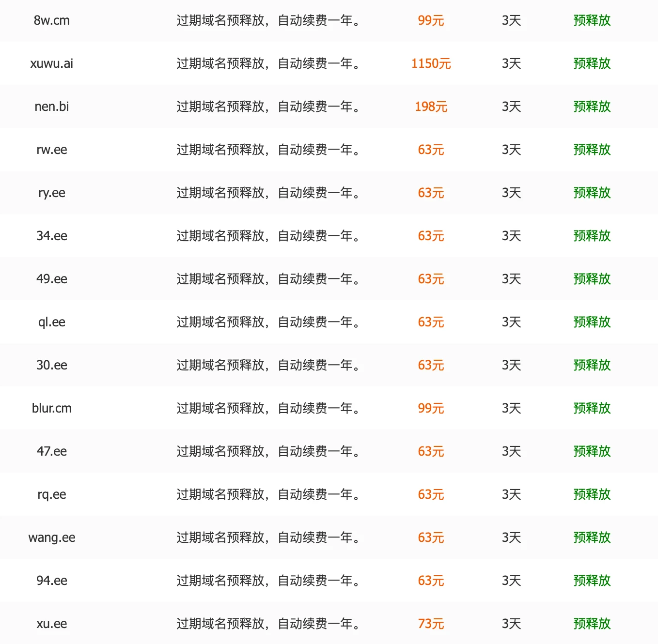Click the 198元 price for nen.bi
This screenshot has width=658, height=644.
pyautogui.click(x=431, y=107)
